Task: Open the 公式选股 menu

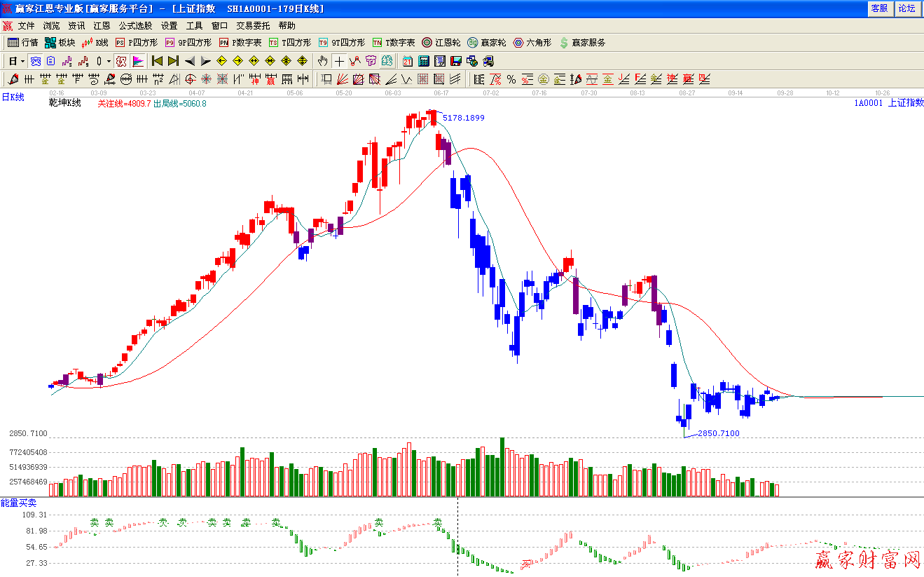Action: (135, 26)
